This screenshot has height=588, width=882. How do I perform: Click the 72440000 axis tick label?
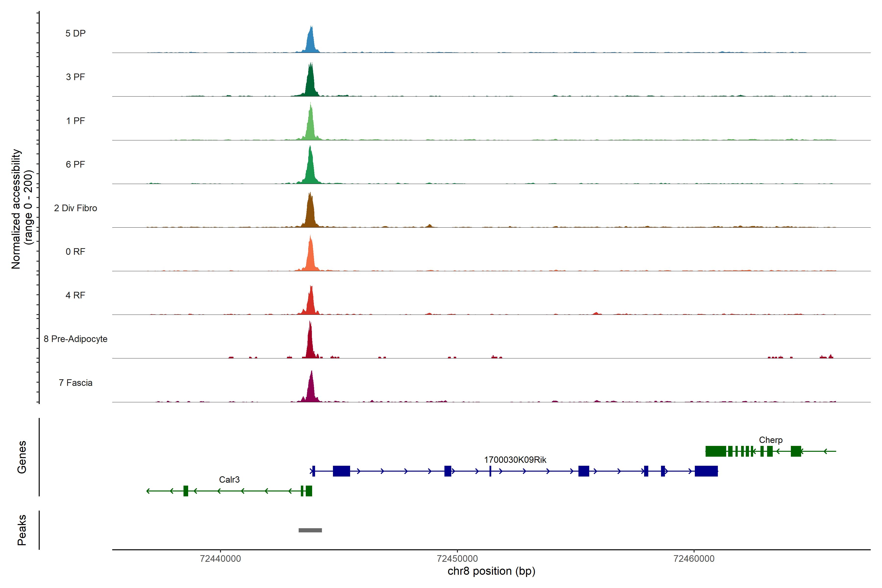point(220,559)
